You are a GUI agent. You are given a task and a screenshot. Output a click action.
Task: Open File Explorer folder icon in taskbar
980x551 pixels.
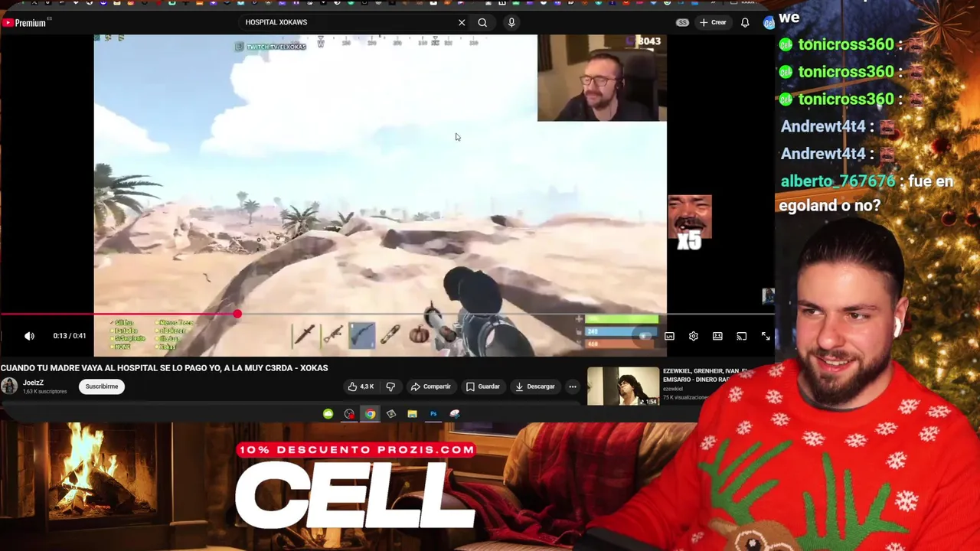413,414
